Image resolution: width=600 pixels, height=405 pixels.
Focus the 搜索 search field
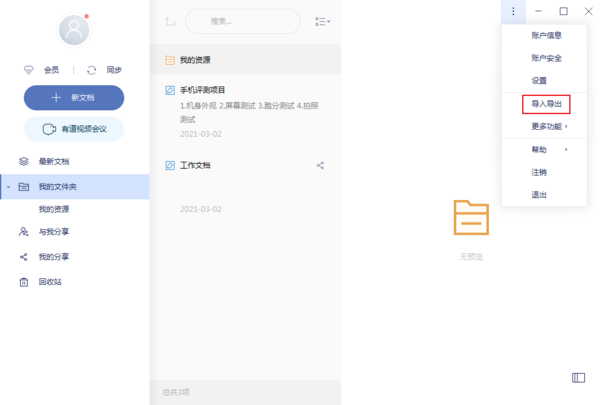click(243, 21)
